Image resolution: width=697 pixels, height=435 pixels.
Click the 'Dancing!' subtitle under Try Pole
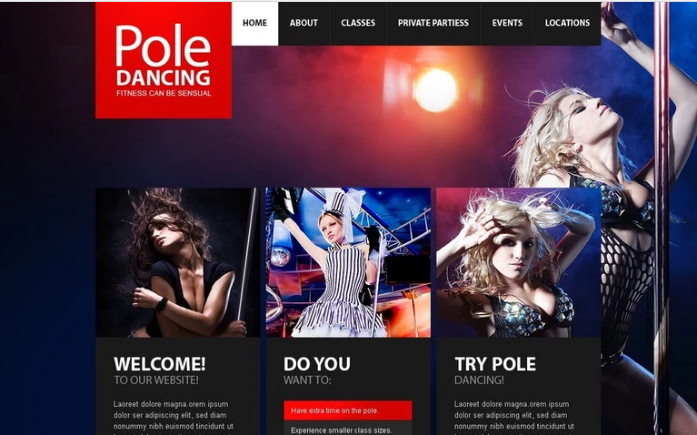coord(479,380)
